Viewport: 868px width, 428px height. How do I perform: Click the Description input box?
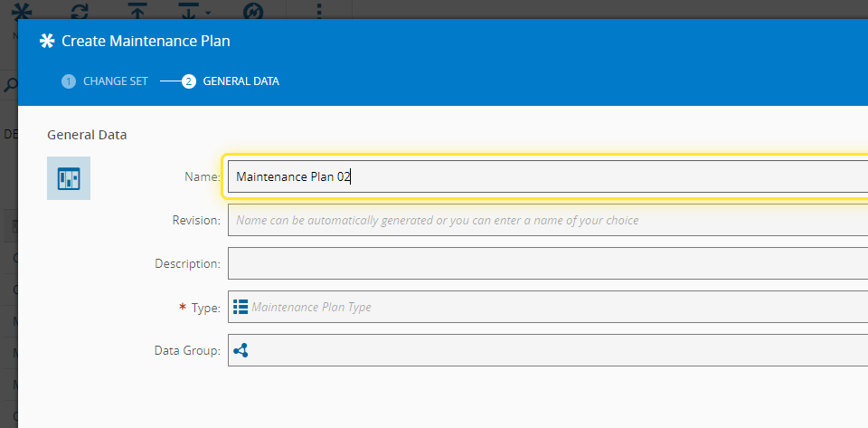[542, 263]
